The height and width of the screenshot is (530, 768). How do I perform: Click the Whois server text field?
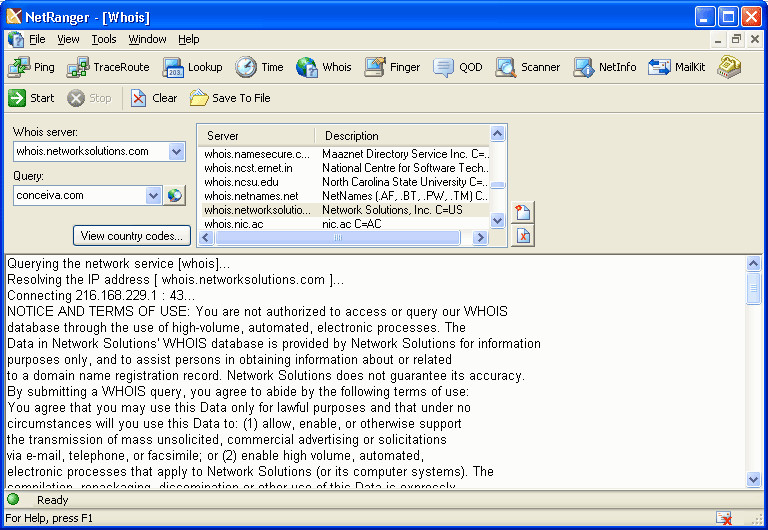tap(91, 151)
